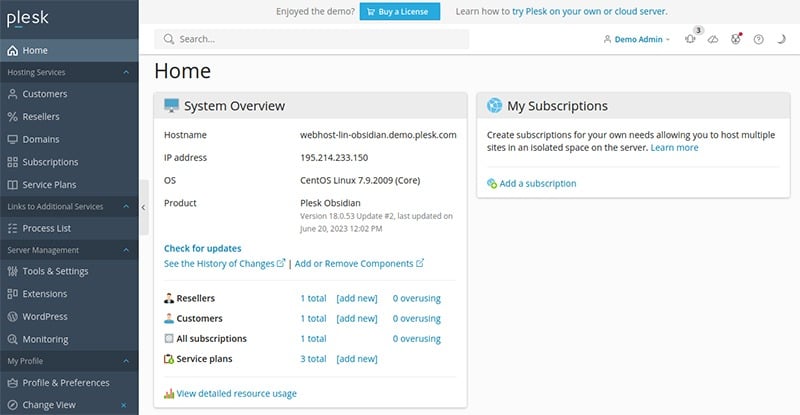Open Customers in the sidebar
Image resolution: width=800 pixels, height=415 pixels.
pos(69,94)
